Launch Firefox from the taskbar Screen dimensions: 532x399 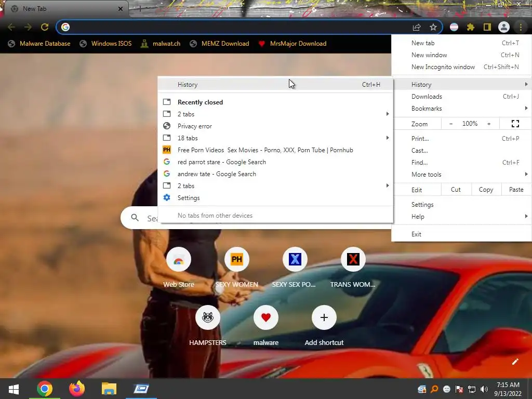[x=77, y=389]
